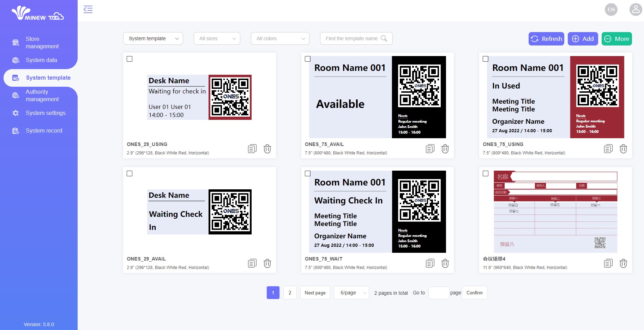
Task: Tick the checkbox on 会议场景4 template
Action: pos(486,173)
